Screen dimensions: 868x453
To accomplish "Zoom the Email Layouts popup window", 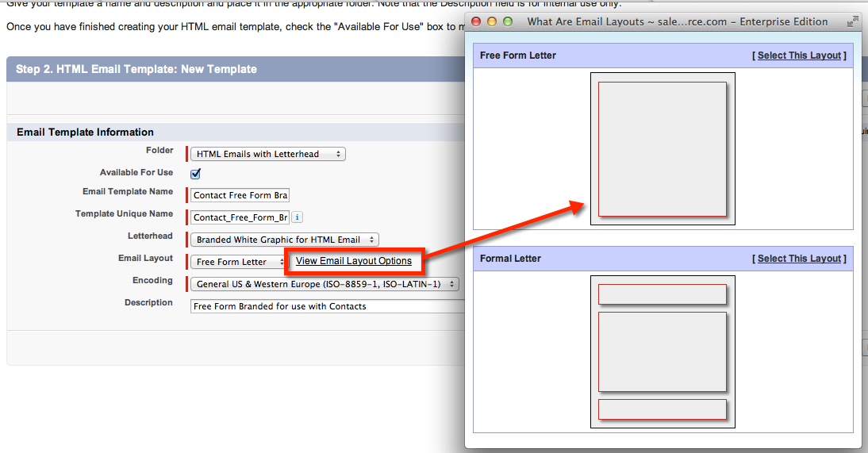I will click(x=508, y=21).
